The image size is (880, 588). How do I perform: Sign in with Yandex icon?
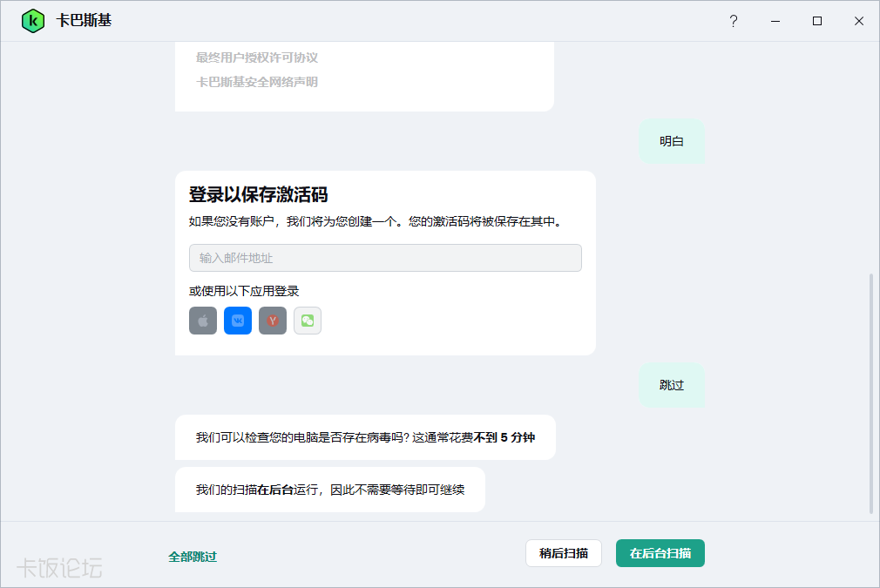(273, 321)
